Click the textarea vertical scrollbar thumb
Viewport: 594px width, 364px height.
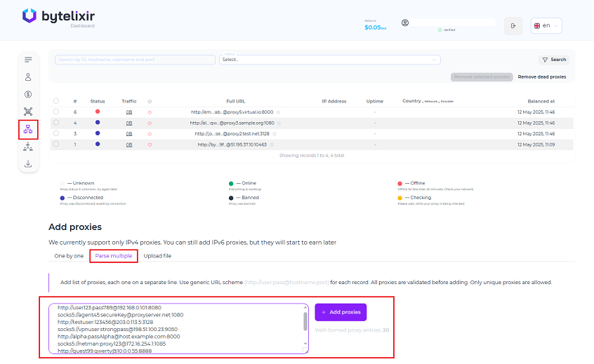[x=305, y=322]
